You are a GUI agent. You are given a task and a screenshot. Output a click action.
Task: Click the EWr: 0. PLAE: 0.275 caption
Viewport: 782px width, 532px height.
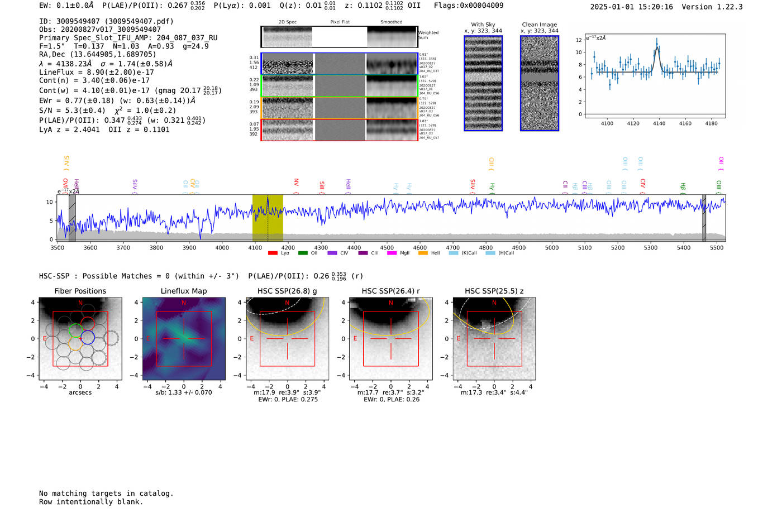pos(288,400)
